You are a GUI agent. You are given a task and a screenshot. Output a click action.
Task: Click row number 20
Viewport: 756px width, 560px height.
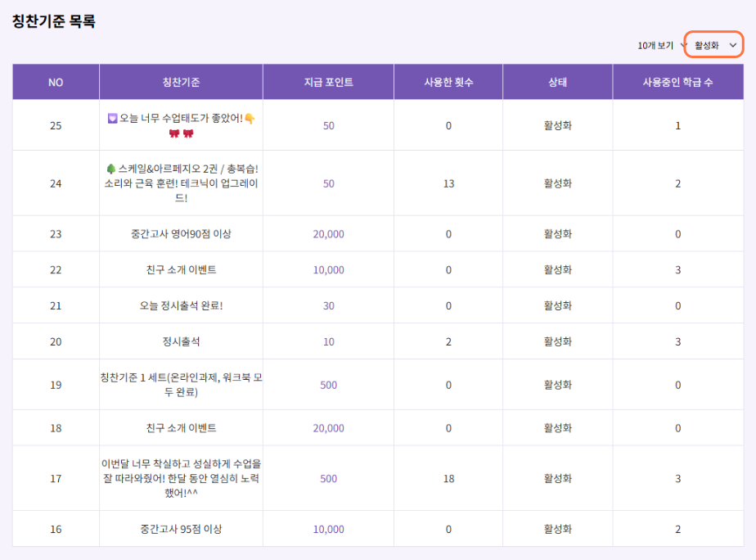(56, 341)
